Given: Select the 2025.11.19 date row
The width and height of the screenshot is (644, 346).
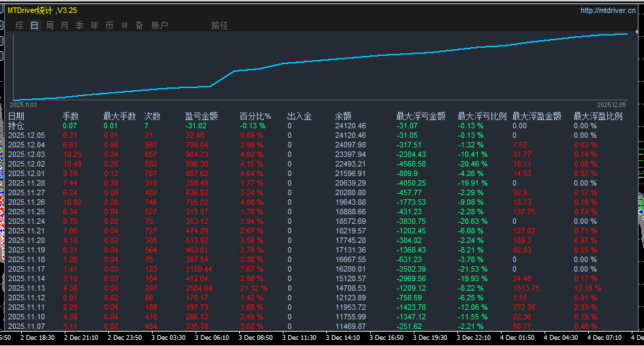Looking at the screenshot, I should pyautogui.click(x=27, y=250).
